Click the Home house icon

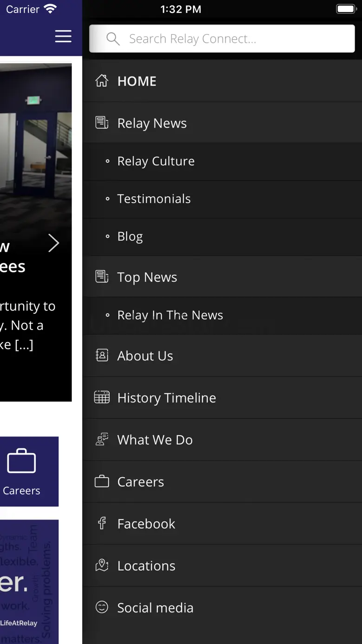point(102,81)
